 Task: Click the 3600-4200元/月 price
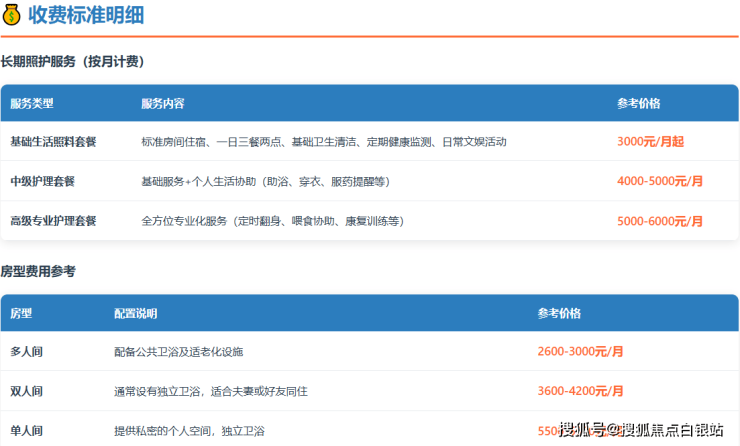click(x=580, y=391)
